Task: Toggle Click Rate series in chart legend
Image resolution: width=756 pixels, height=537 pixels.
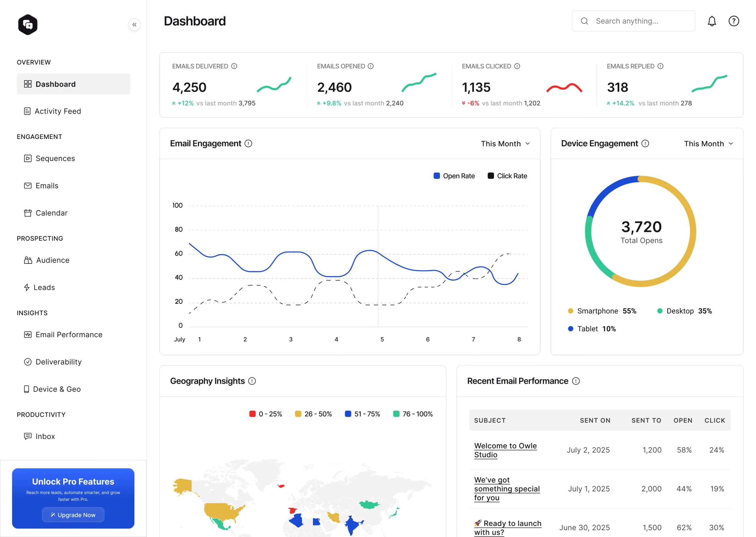Action: (x=507, y=176)
